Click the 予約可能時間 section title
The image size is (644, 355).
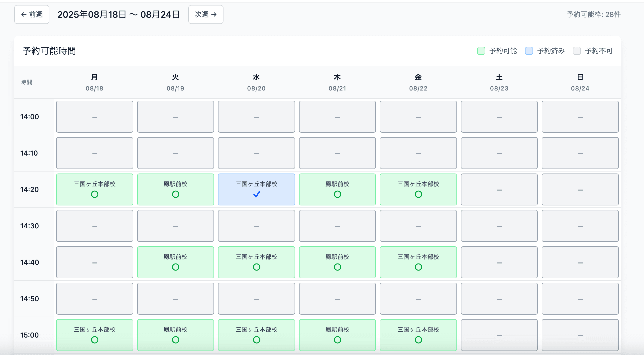tap(49, 51)
